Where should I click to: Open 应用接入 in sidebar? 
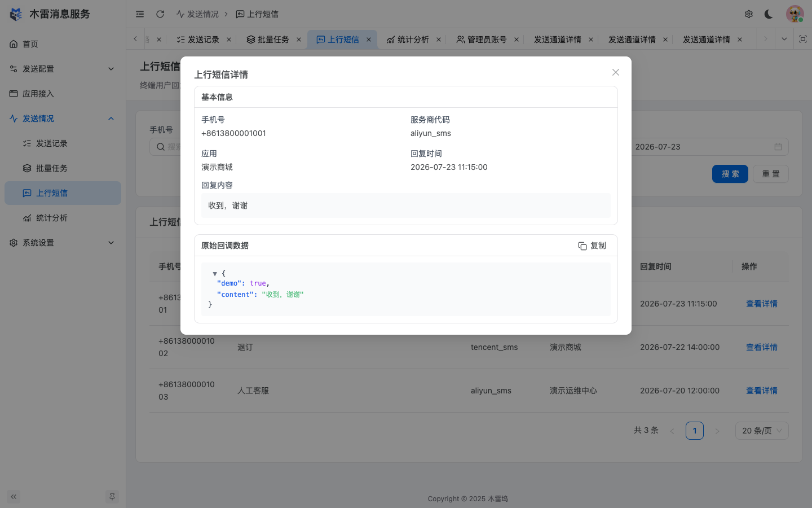click(63, 94)
